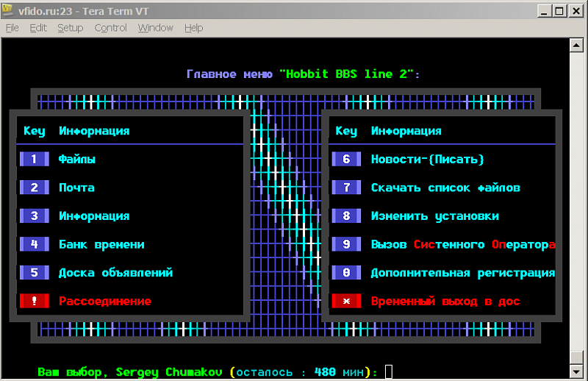Click the scrollbar down arrow
The height and width of the screenshot is (381, 588).
(578, 371)
